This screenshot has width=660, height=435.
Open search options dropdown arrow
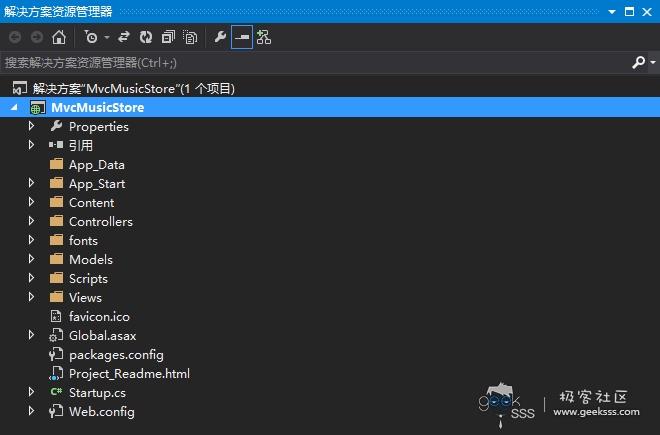pyautogui.click(x=653, y=62)
